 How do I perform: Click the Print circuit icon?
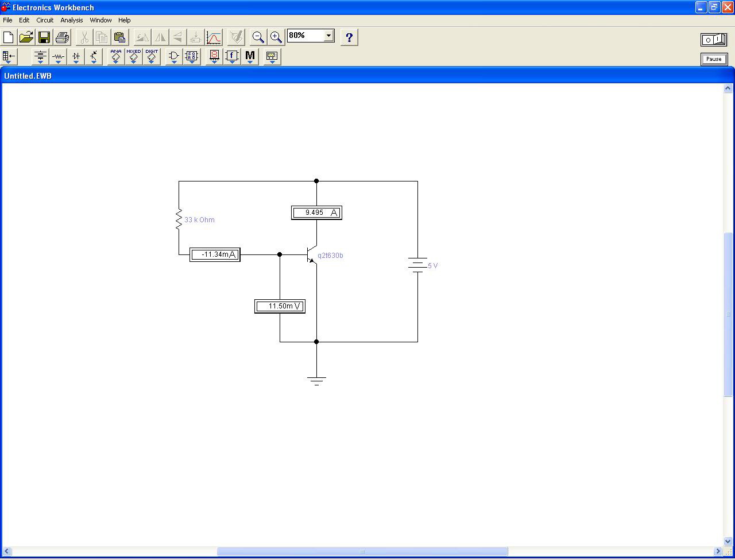point(62,38)
